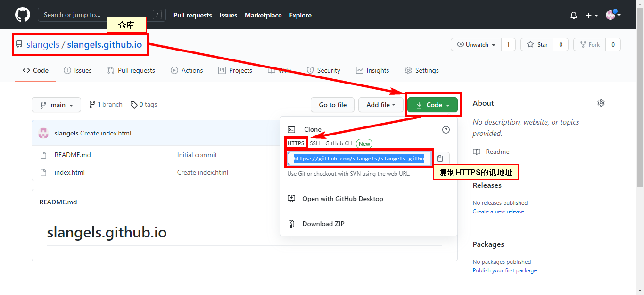Switch to the repository Pull requests tab

pos(131,70)
